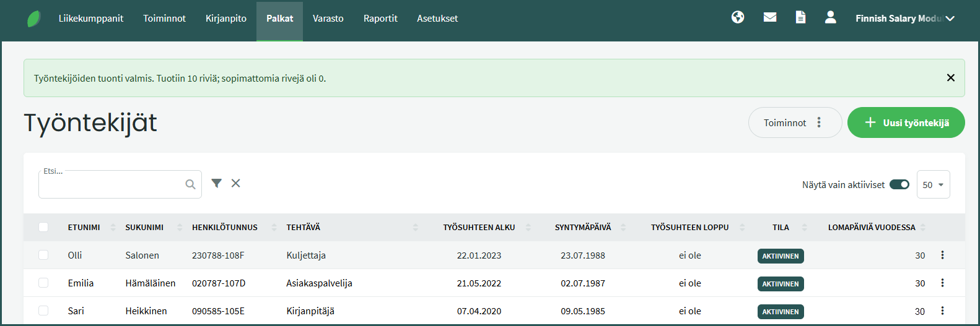This screenshot has width=980, height=326.
Task: Open row actions menu for Olli Salonen
Action: [942, 255]
